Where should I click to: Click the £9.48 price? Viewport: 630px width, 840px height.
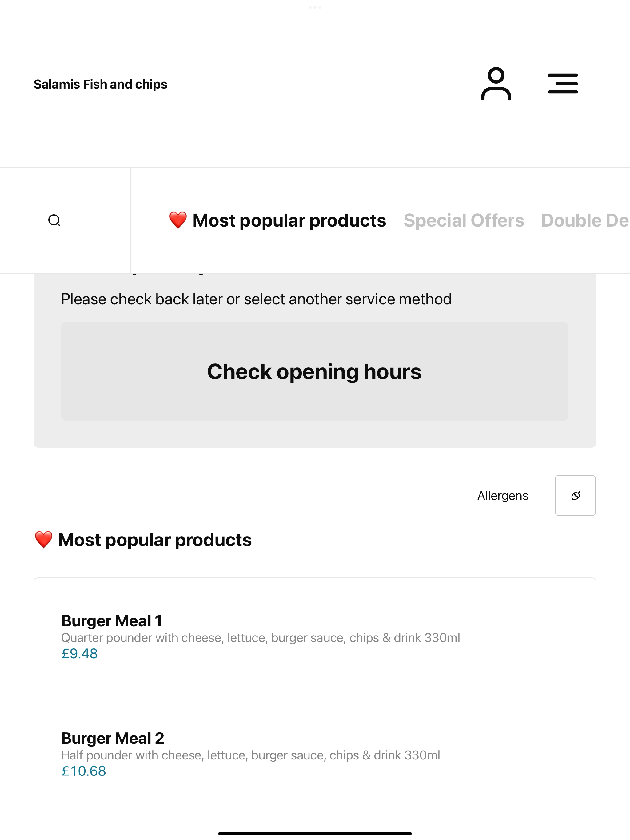79,654
